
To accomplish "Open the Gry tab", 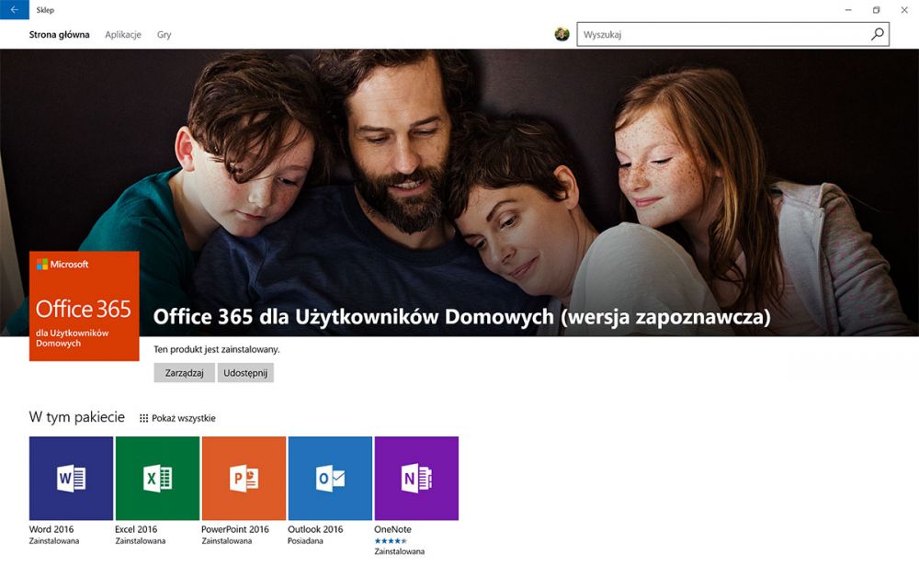I will tap(165, 35).
